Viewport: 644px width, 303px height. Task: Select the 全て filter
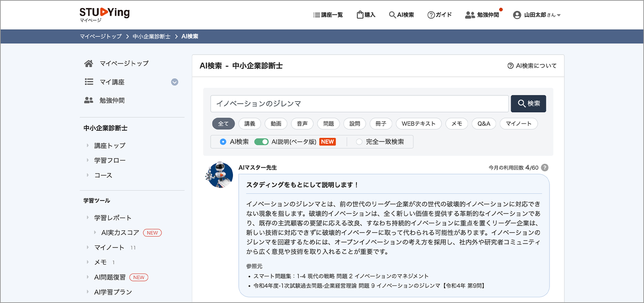click(x=223, y=124)
